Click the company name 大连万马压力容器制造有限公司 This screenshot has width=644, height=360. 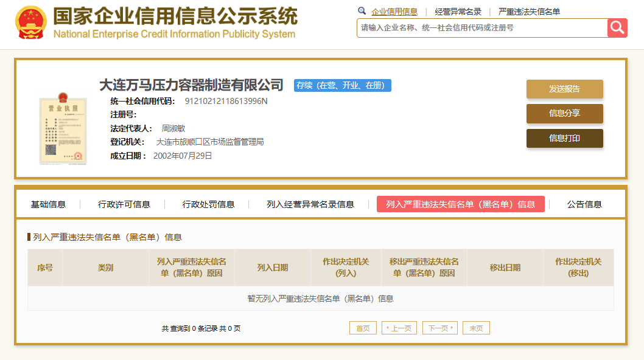[x=191, y=85]
